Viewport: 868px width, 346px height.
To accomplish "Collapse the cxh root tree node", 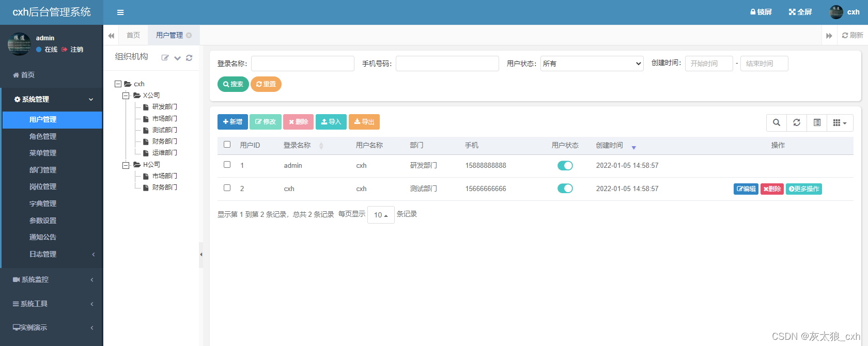I will coord(118,84).
